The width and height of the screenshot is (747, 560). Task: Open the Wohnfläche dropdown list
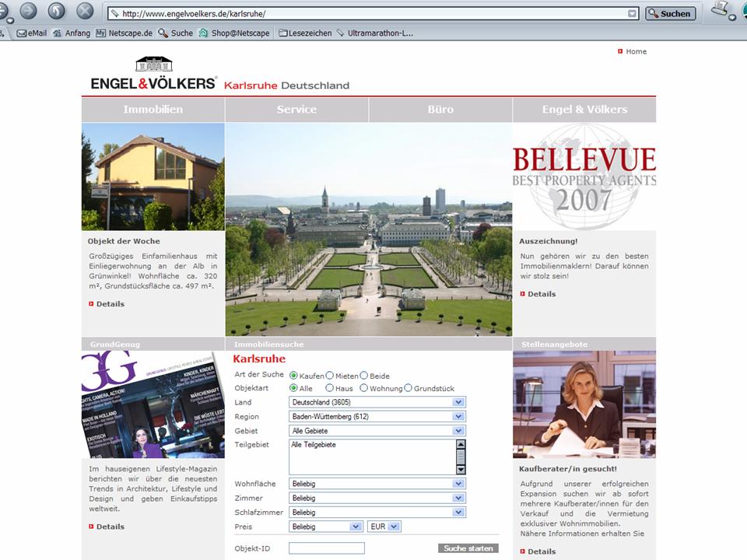[459, 484]
